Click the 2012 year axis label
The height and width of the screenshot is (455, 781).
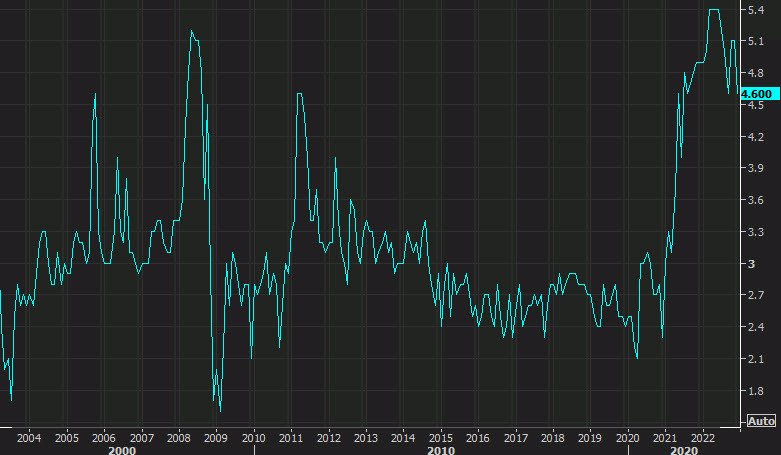(x=329, y=438)
